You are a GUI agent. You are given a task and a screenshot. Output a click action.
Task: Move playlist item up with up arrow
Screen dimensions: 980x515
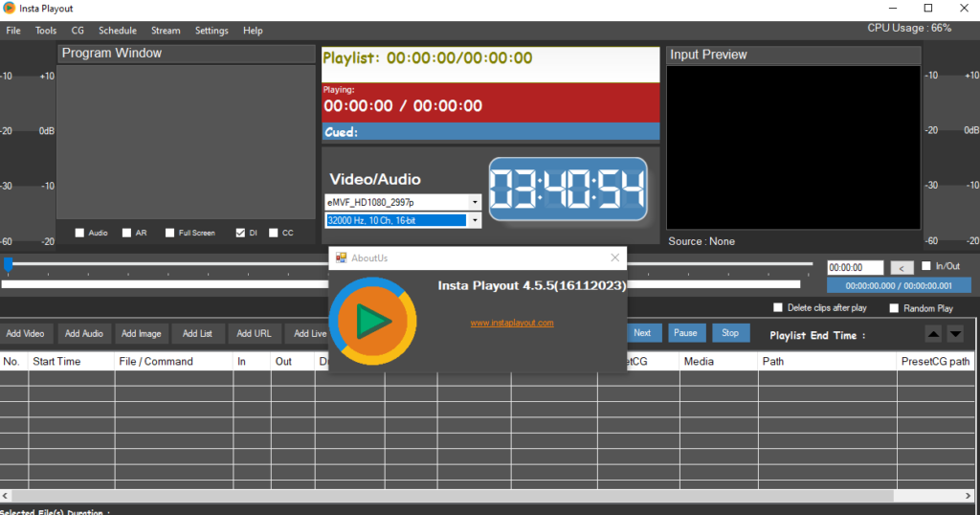click(933, 334)
